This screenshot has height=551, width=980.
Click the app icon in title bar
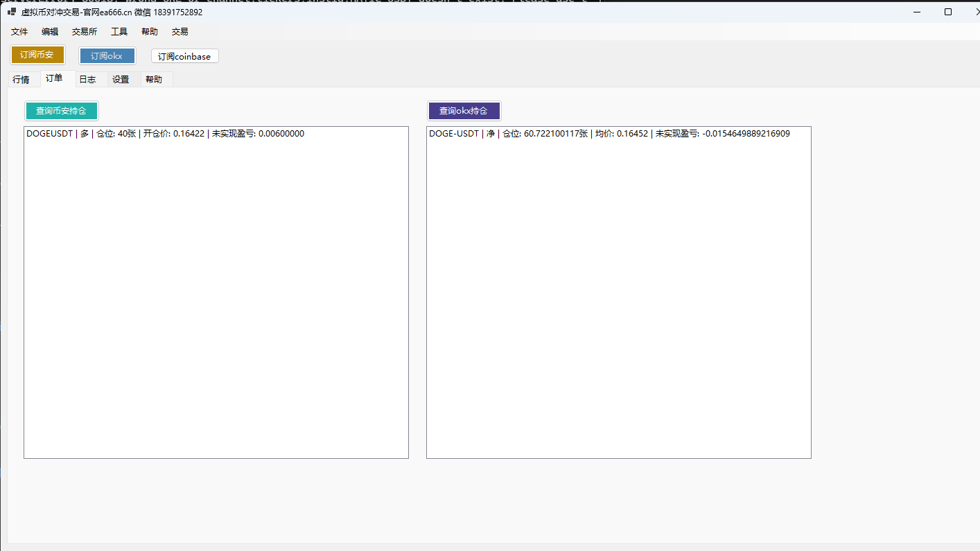tap(12, 12)
